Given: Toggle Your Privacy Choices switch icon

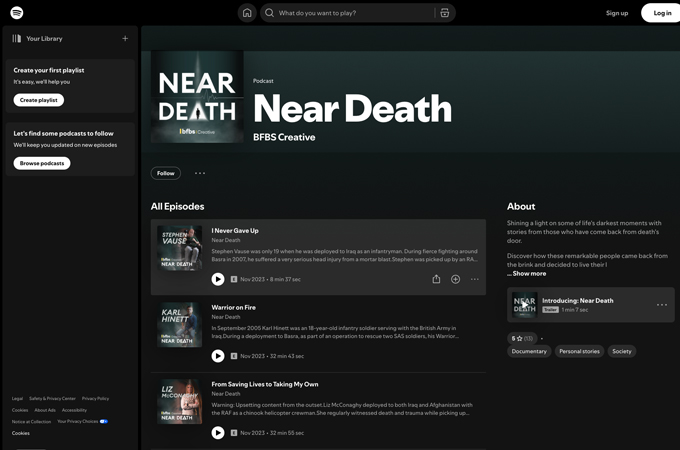Looking at the screenshot, I should tap(104, 421).
